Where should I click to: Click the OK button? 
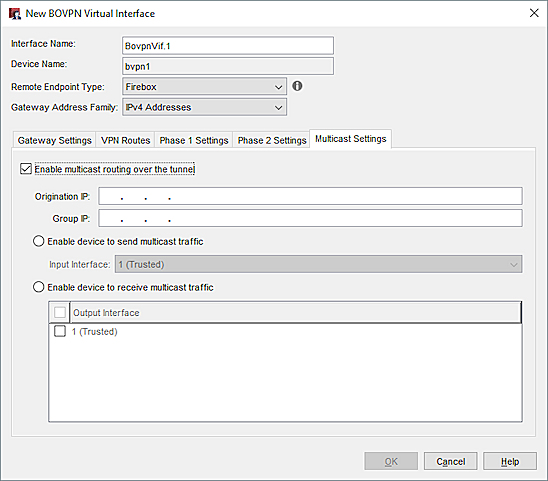pyautogui.click(x=391, y=461)
